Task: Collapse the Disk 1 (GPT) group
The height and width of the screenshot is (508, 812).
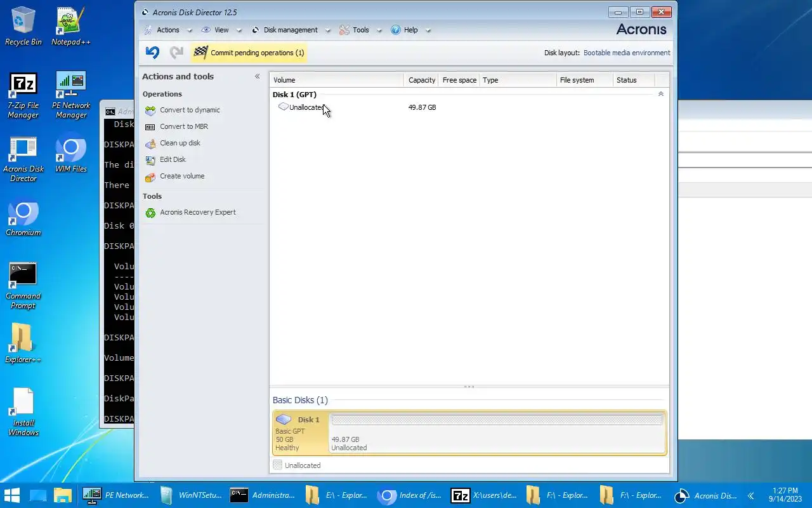Action: pos(660,94)
